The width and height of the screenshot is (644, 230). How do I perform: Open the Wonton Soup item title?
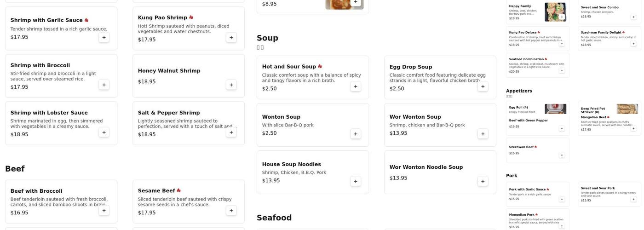[x=281, y=117]
